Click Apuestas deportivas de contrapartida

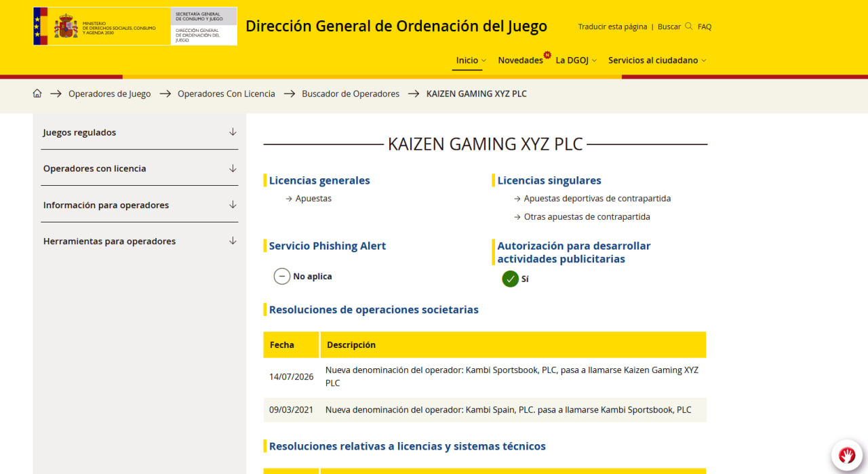pyautogui.click(x=597, y=199)
